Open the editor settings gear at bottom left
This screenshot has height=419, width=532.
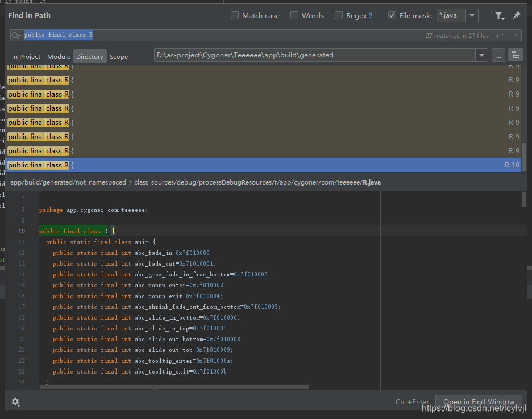(x=16, y=401)
